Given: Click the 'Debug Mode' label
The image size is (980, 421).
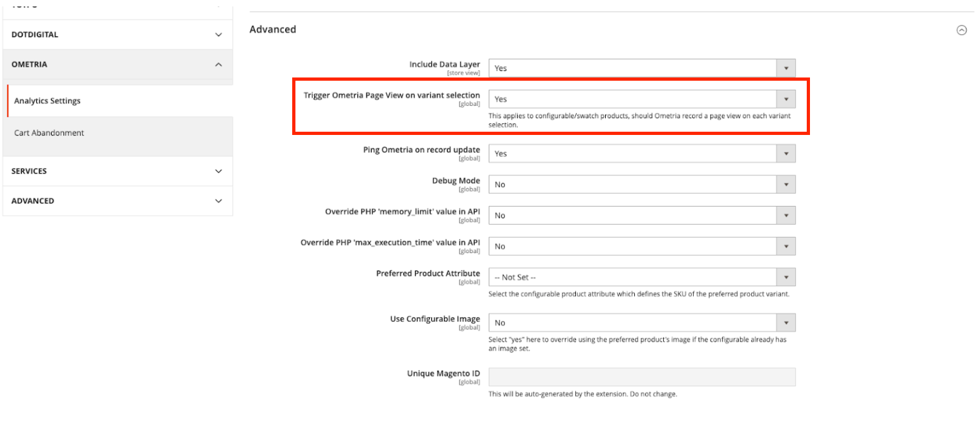Looking at the screenshot, I should [x=456, y=180].
